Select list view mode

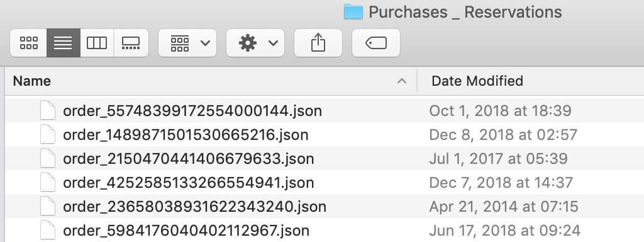point(64,43)
